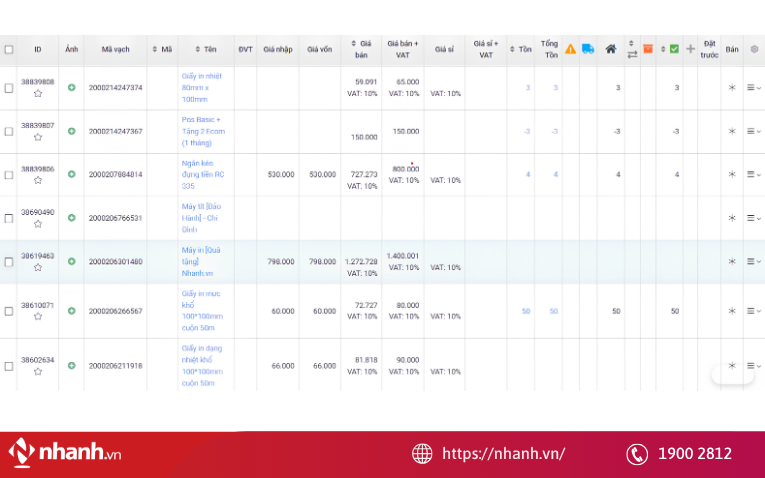
Task: Open product Máy in [Quà tặng] Nhanh.vn
Action: 201,261
